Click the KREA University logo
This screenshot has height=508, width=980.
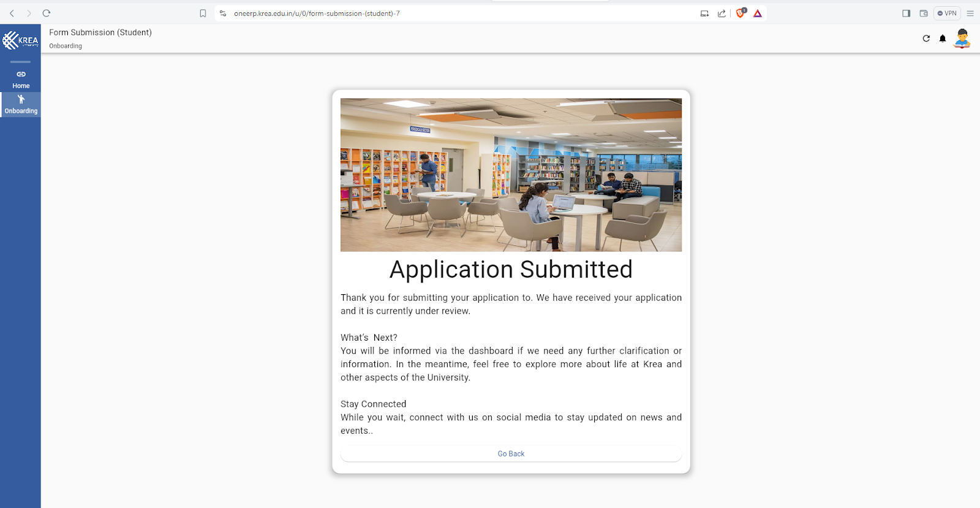coord(20,40)
